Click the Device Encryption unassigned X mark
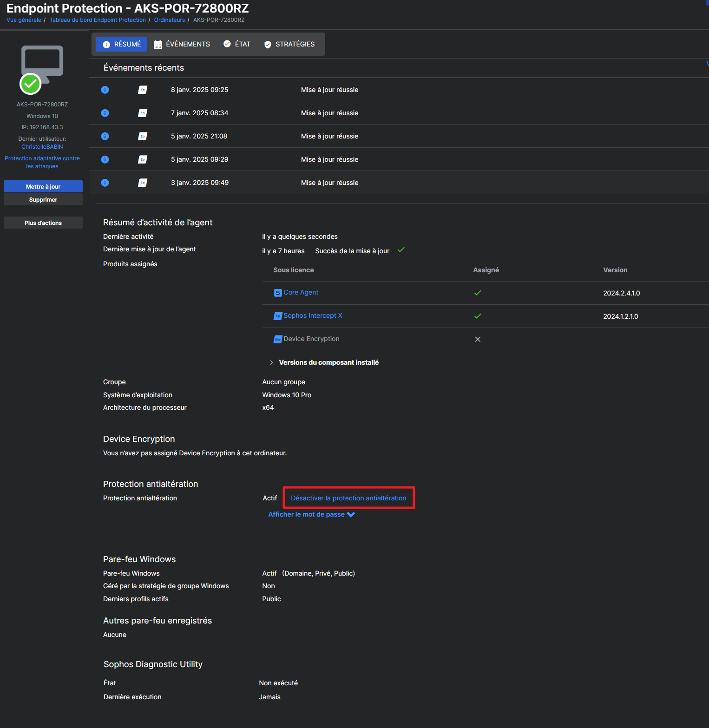709x728 pixels. [478, 339]
